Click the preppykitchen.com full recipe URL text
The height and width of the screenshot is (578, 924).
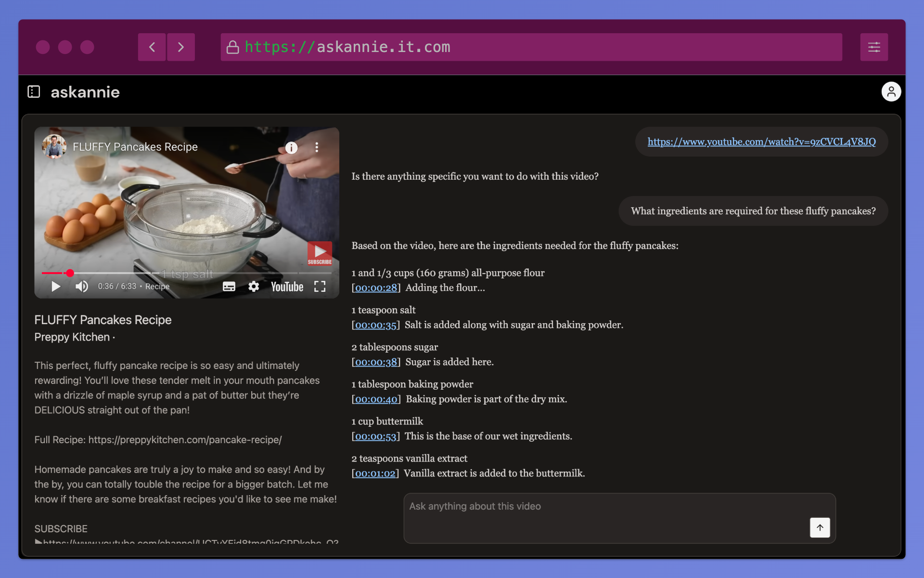coord(185,440)
